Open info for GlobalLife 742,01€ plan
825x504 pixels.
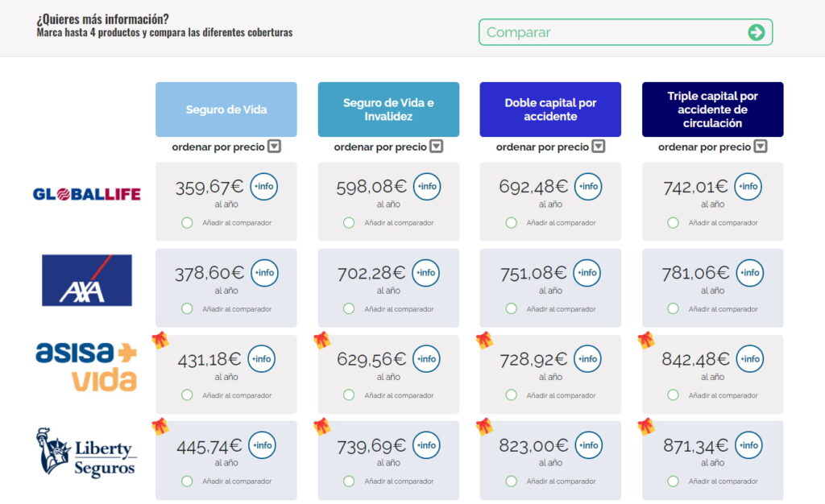pos(748,187)
